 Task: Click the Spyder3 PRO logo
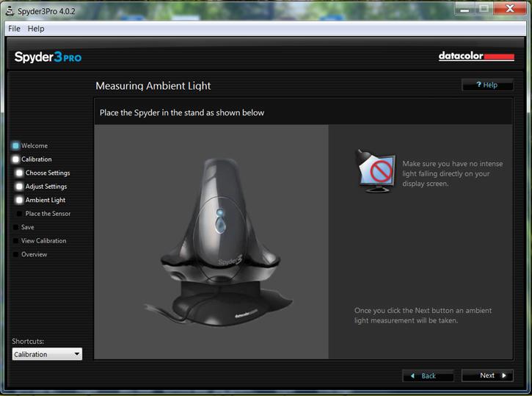(x=48, y=57)
